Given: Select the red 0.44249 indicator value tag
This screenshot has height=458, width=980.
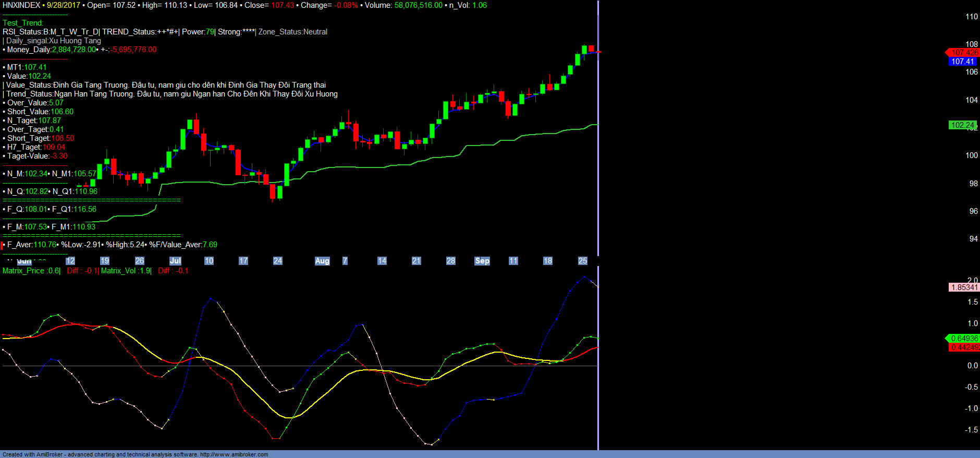Looking at the screenshot, I should [964, 347].
